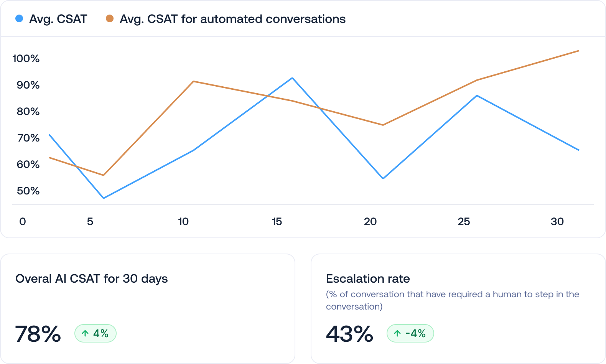Click the blue Avg. CSAT legend dot
606x364 pixels.
click(19, 18)
